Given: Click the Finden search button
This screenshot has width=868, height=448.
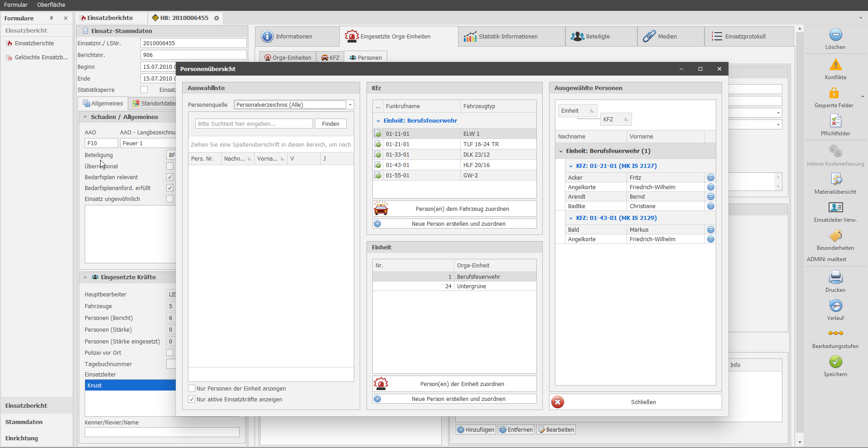Looking at the screenshot, I should coord(330,124).
